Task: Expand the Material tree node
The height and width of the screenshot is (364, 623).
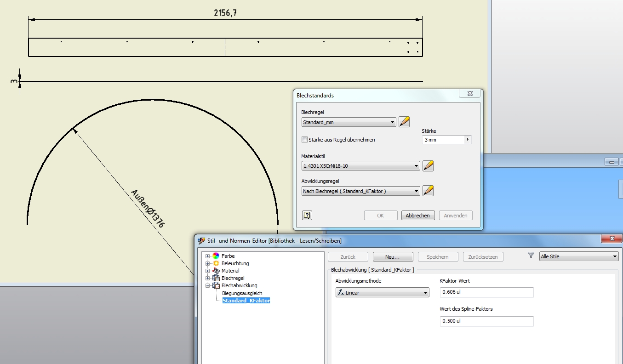Action: [x=208, y=271]
